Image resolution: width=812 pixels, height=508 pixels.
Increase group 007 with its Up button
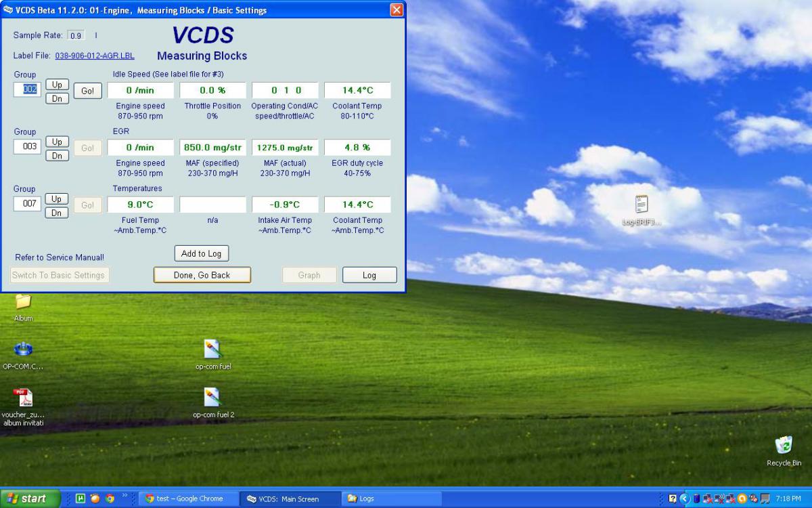point(57,198)
